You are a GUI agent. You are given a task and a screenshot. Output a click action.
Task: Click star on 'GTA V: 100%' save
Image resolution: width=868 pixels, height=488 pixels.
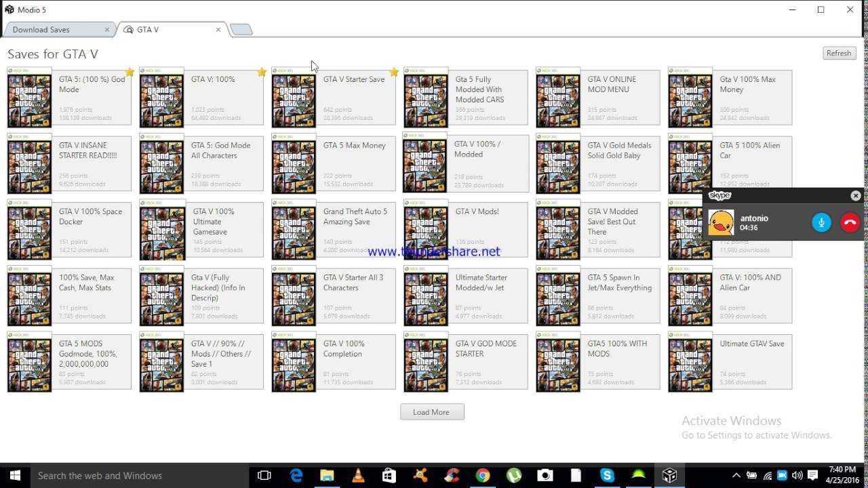pos(262,73)
